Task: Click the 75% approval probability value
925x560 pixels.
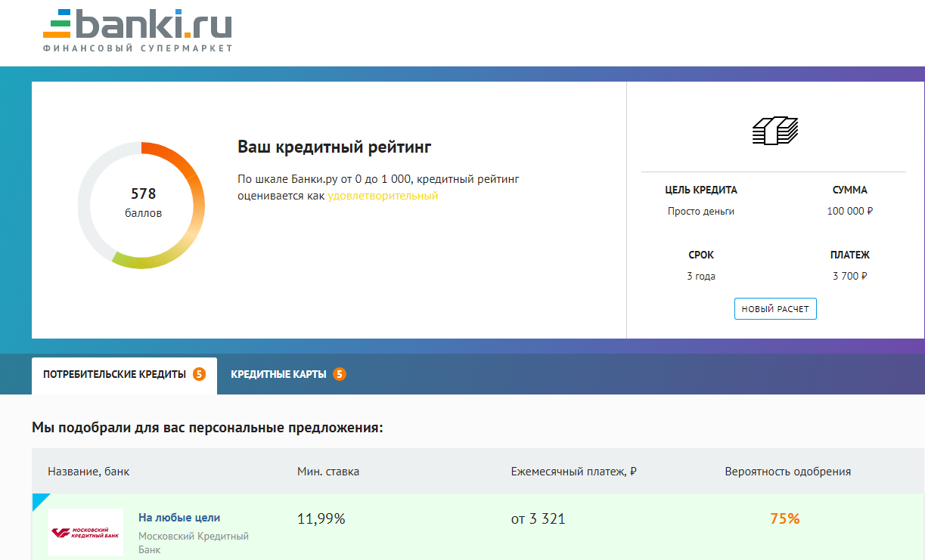Action: [x=784, y=519]
